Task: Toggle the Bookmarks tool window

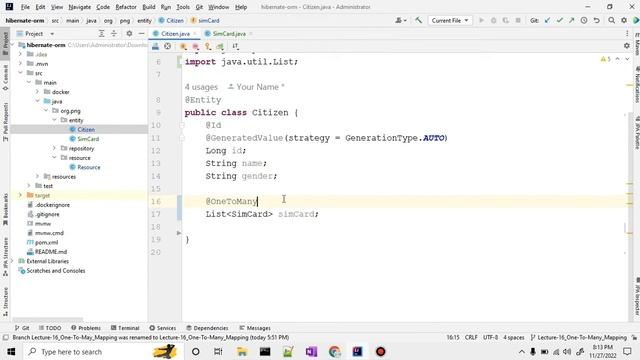Action: pos(5,209)
